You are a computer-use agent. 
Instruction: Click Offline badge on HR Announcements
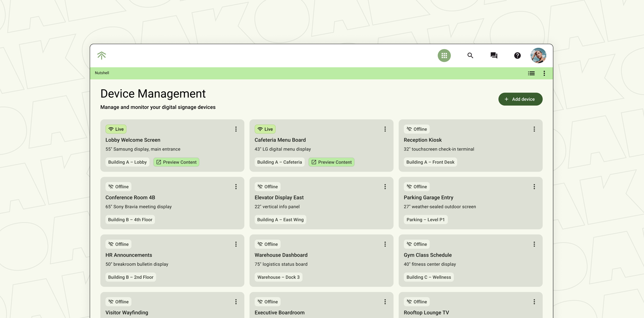(x=118, y=244)
